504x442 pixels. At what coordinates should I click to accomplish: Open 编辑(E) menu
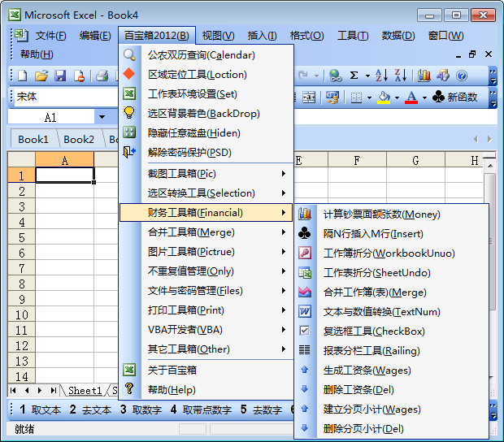95,35
